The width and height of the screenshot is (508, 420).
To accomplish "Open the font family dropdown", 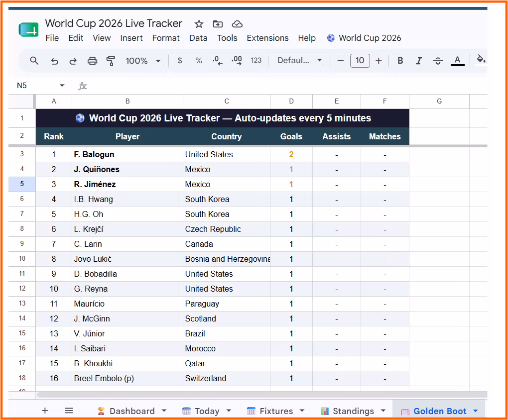I will [300, 61].
